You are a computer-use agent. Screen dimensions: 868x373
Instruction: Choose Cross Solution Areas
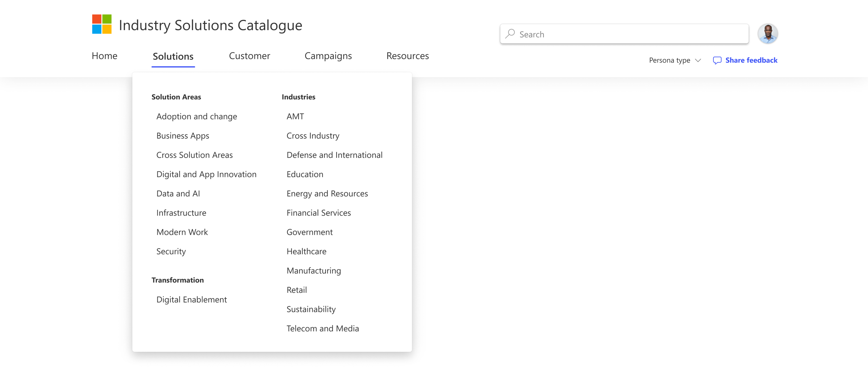pyautogui.click(x=194, y=155)
